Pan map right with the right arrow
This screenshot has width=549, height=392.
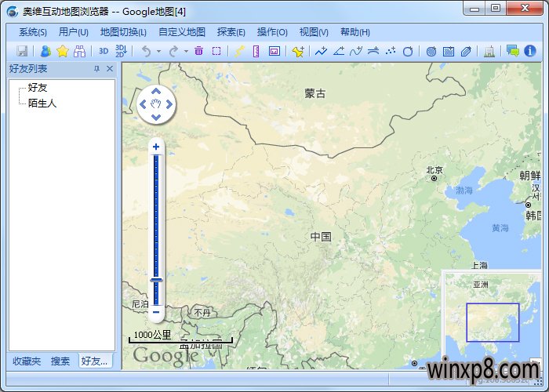click(x=169, y=104)
